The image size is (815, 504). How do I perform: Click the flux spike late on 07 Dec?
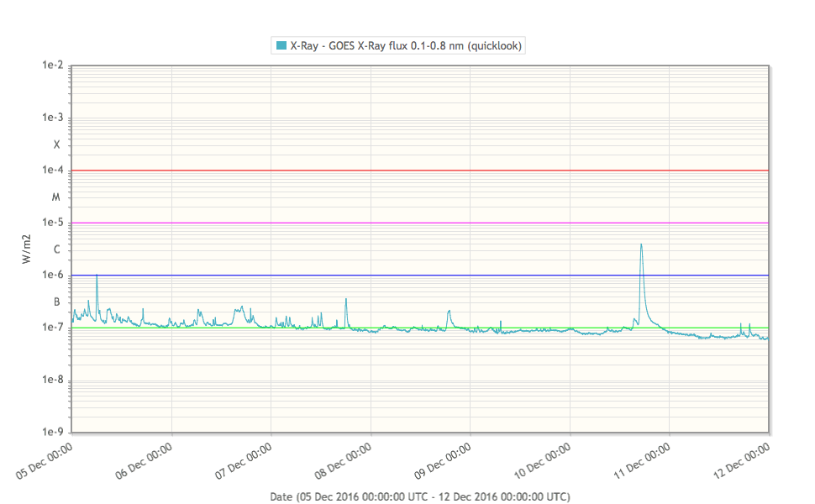point(346,300)
